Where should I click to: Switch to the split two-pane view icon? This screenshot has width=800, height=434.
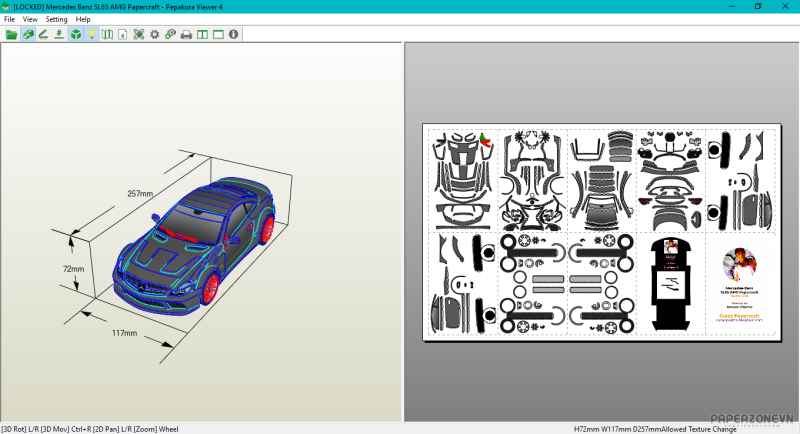[x=202, y=34]
